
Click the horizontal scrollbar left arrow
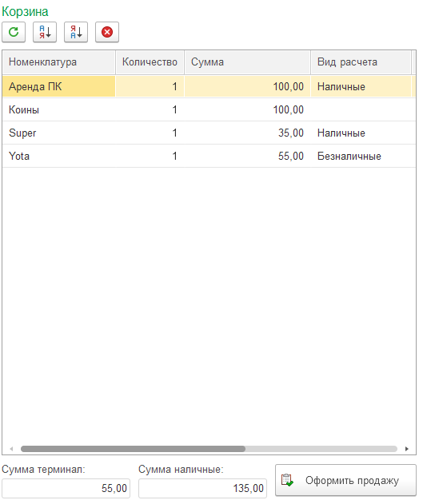coord(11,449)
